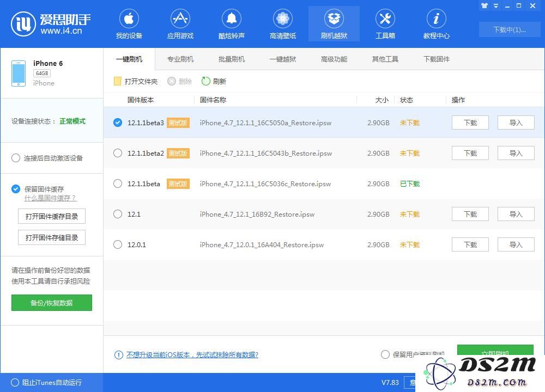Viewport: 545px width, 392px height.
Task: Open the 教程中心 tutorial center
Action: point(436,24)
